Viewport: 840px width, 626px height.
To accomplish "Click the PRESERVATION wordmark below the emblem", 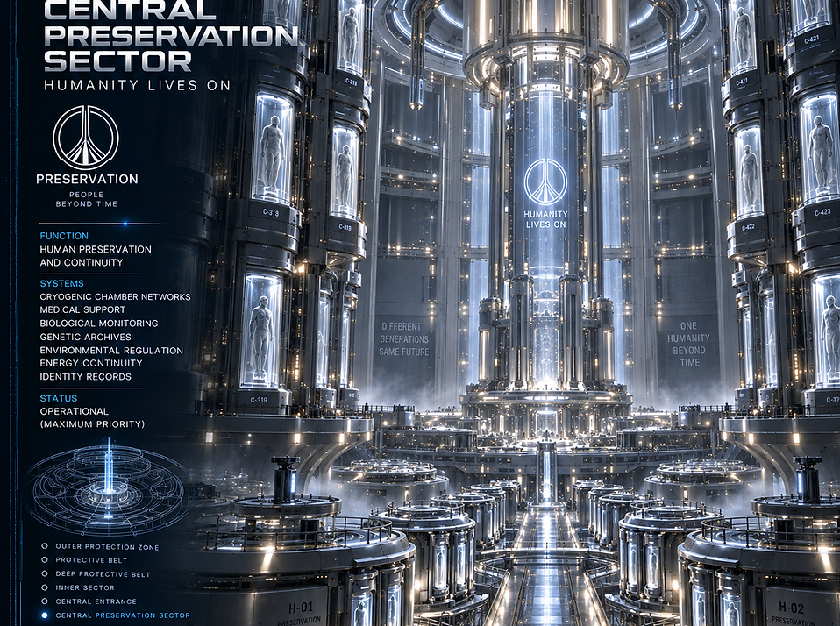I will tap(87, 179).
